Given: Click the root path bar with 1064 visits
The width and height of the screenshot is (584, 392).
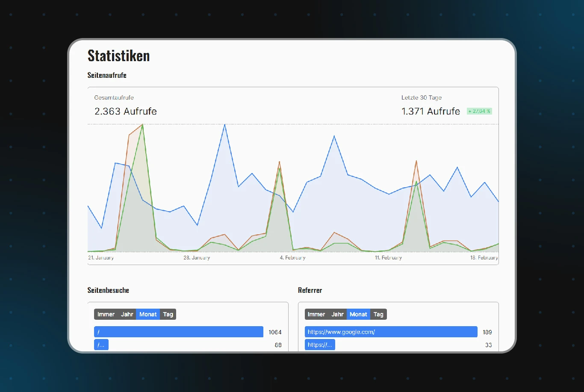Looking at the screenshot, I should click(x=179, y=332).
